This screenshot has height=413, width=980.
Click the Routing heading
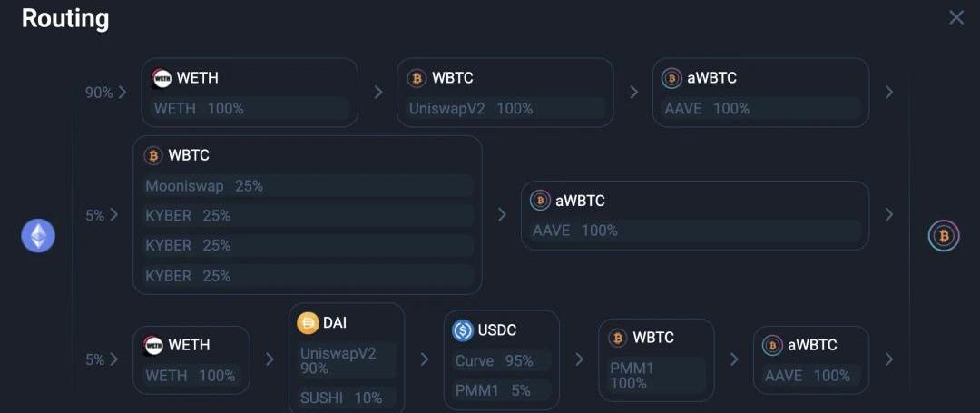65,18
